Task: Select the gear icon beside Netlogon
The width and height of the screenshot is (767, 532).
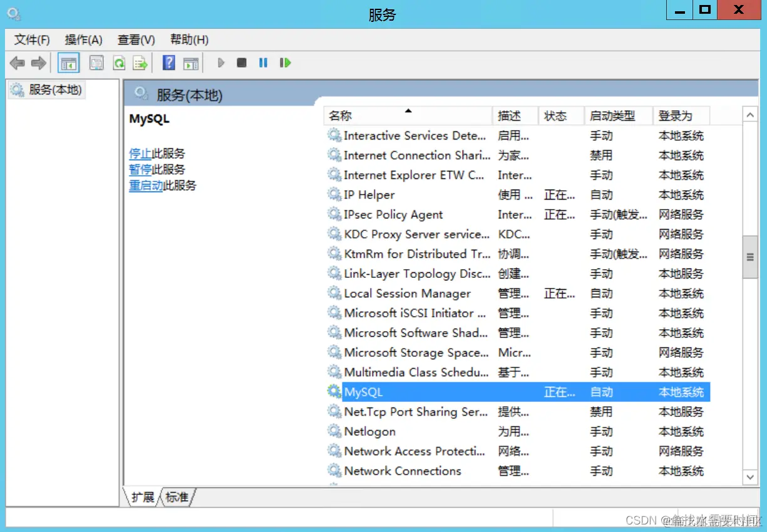Action: coord(334,431)
